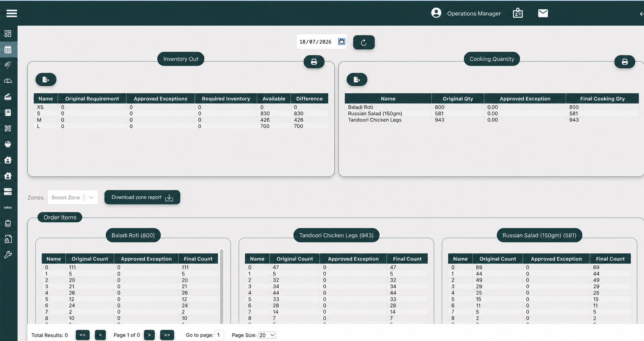Open the second house-person icon in sidebar
This screenshot has width=644, height=341.
[x=8, y=176]
